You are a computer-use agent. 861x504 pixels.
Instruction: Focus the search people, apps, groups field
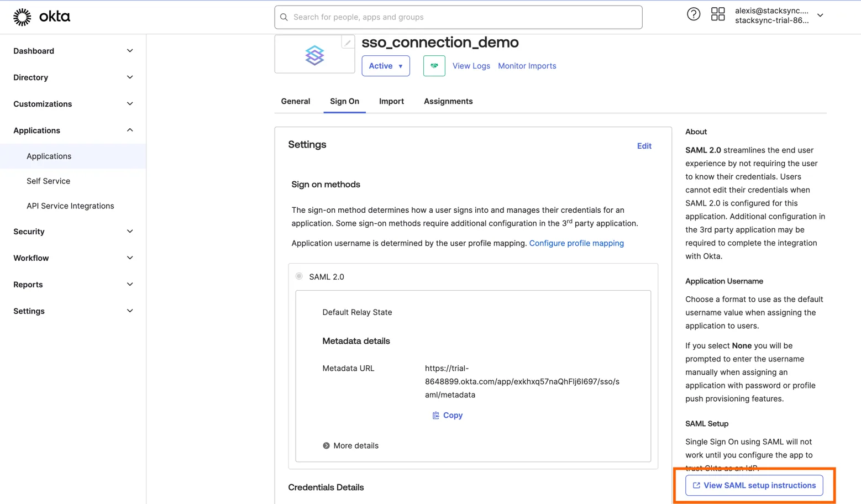pos(459,17)
